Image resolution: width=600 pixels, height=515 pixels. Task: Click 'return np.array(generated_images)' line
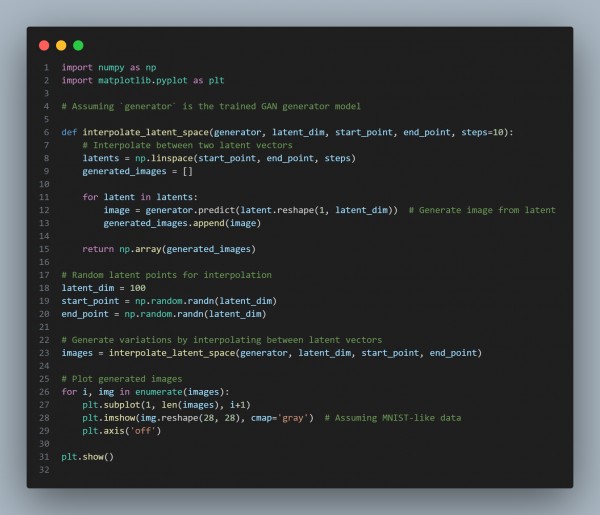(x=169, y=249)
